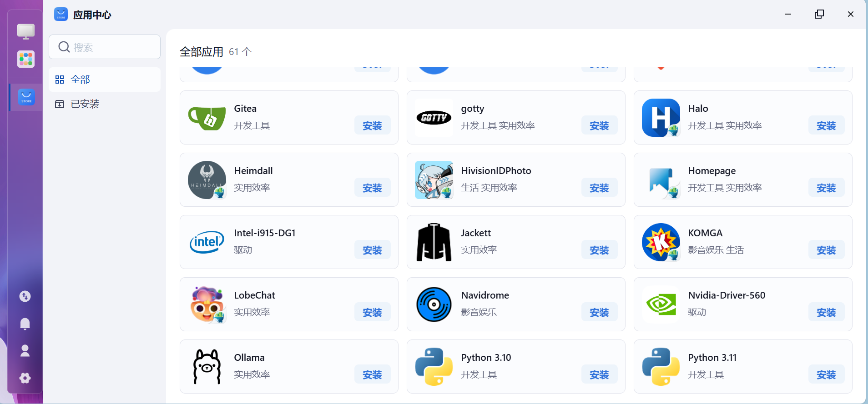Click the Ollama llama icon

click(207, 367)
